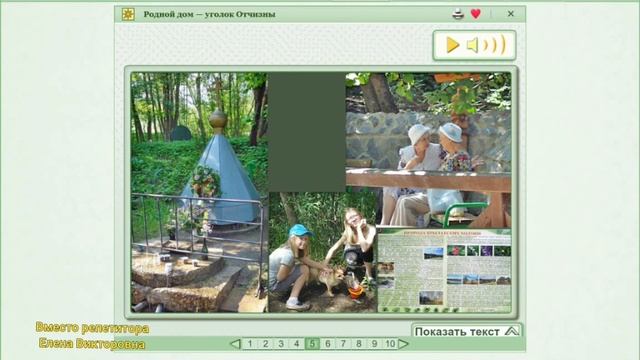Expand text using the double chevron icon
Image resolution: width=640 pixels, height=360 pixels.
point(512,331)
